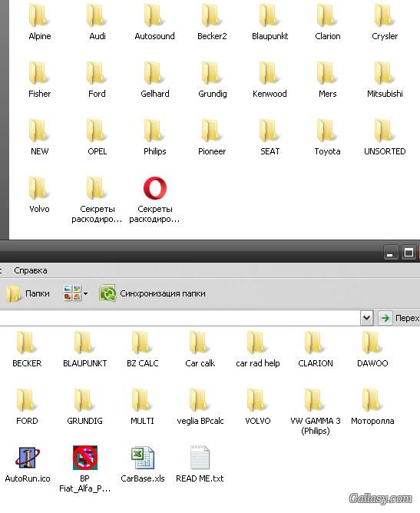Click the Папки toolbar button
Screen dimensions: 420x513
click(28, 293)
